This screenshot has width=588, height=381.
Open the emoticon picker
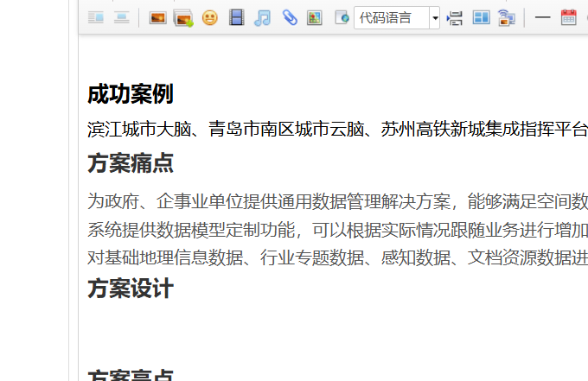(209, 17)
